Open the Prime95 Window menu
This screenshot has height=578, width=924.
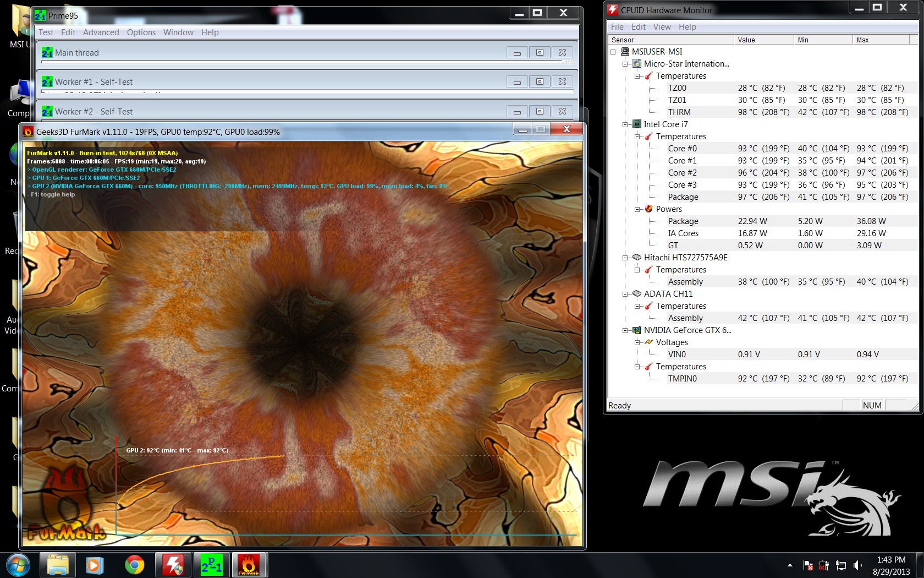[178, 32]
